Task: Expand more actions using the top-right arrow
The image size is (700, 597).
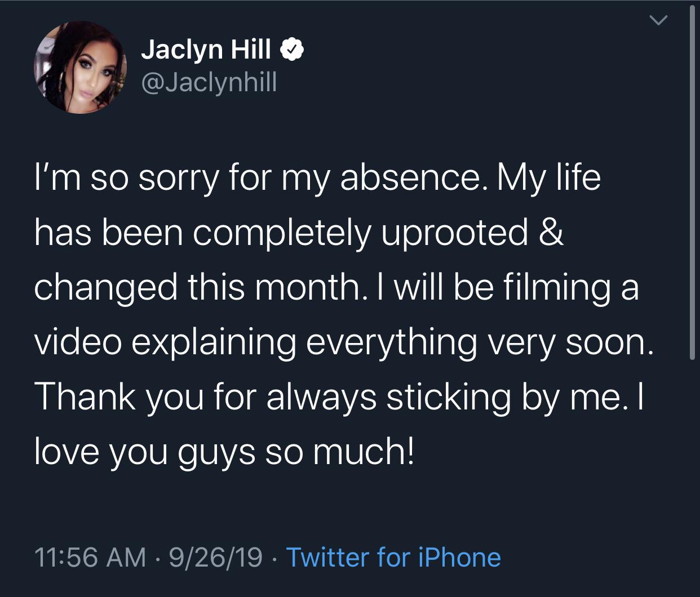Action: tap(659, 20)
